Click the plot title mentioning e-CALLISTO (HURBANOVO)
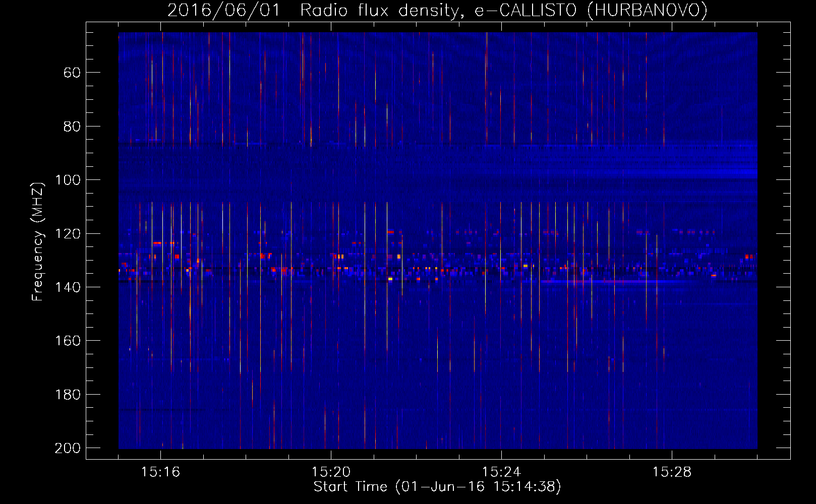 [x=437, y=10]
